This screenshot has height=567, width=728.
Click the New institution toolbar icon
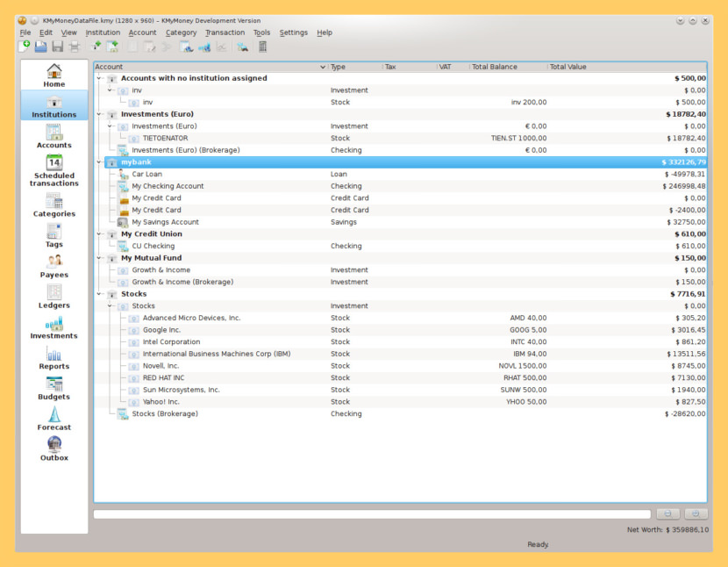tap(96, 47)
